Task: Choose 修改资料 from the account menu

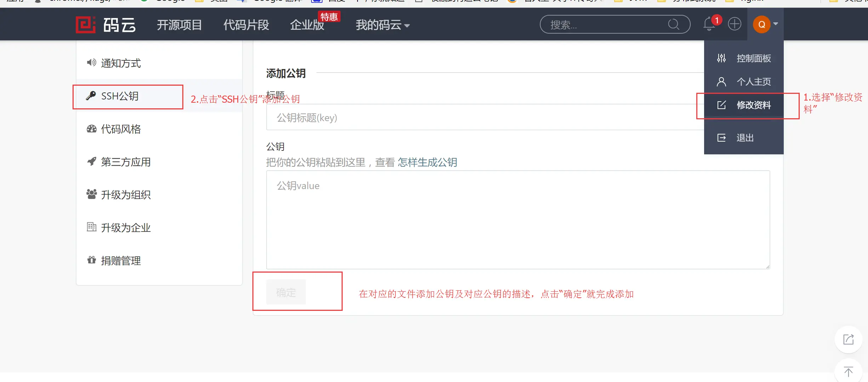Action: click(x=753, y=105)
